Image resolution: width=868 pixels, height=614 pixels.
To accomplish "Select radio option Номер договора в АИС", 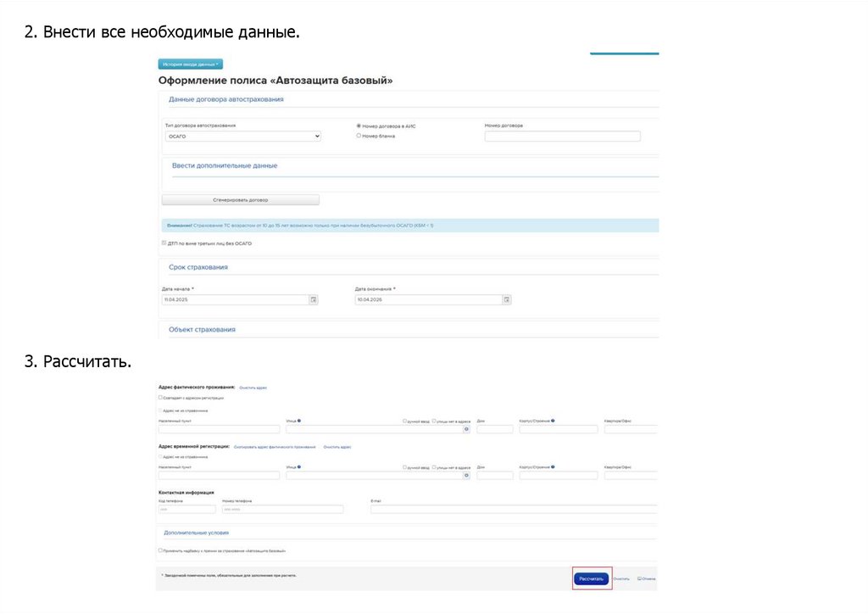I will tap(359, 126).
